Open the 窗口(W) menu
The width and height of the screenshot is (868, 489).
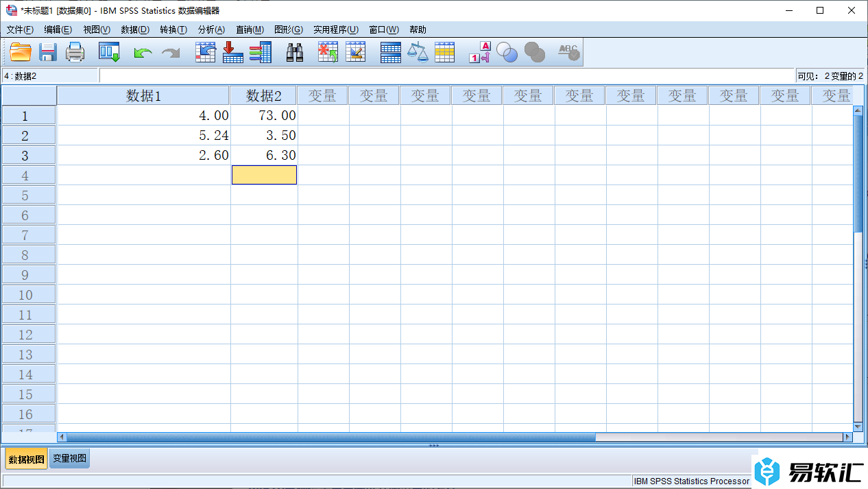[x=384, y=29]
